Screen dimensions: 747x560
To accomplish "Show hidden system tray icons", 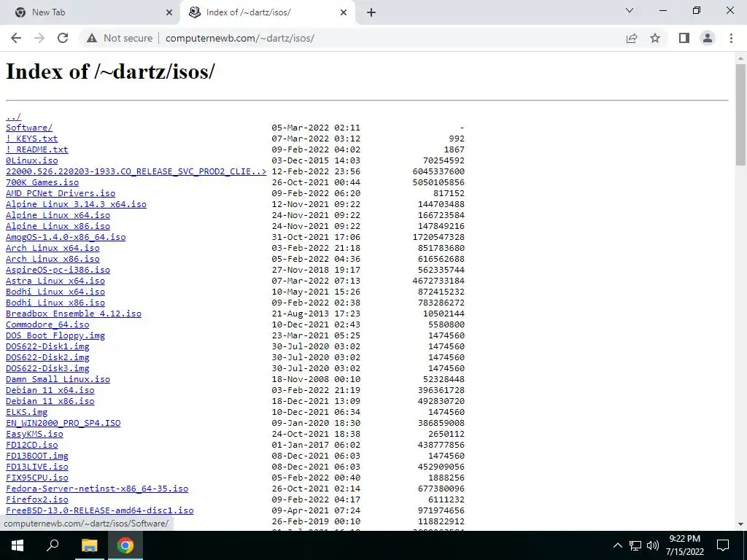I will [617, 545].
